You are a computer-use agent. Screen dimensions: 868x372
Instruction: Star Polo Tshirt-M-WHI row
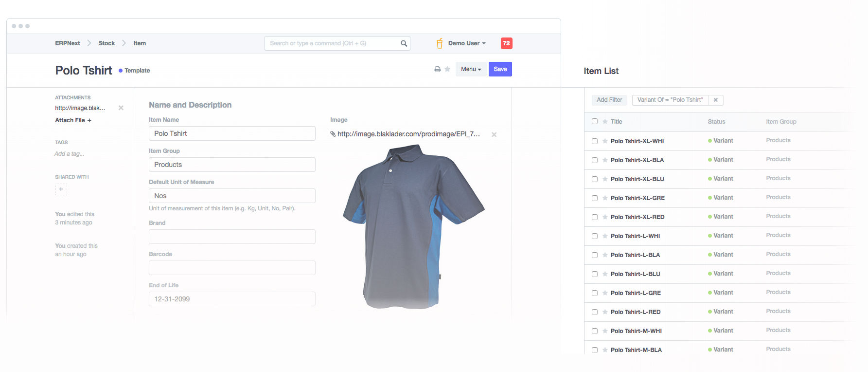click(605, 331)
